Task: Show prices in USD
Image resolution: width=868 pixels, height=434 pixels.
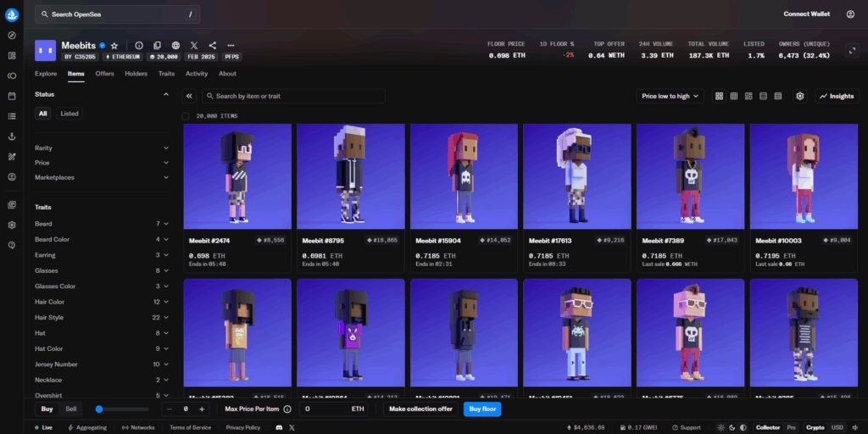Action: [837, 427]
